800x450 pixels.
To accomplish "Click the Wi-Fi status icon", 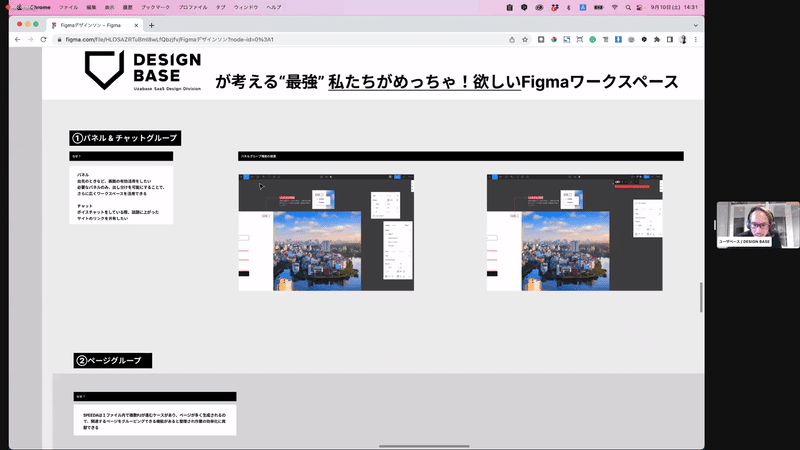I will (614, 7).
